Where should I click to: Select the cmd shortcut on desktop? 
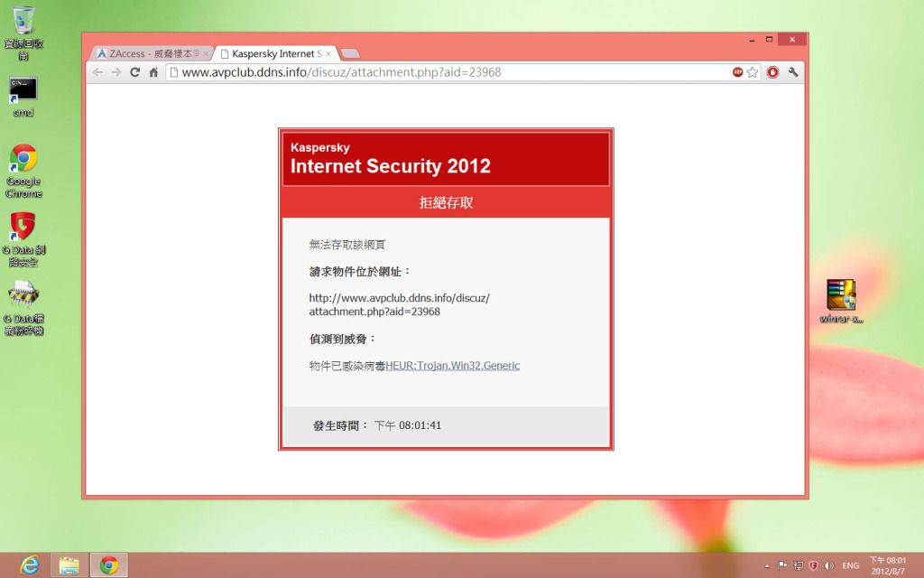[23, 97]
